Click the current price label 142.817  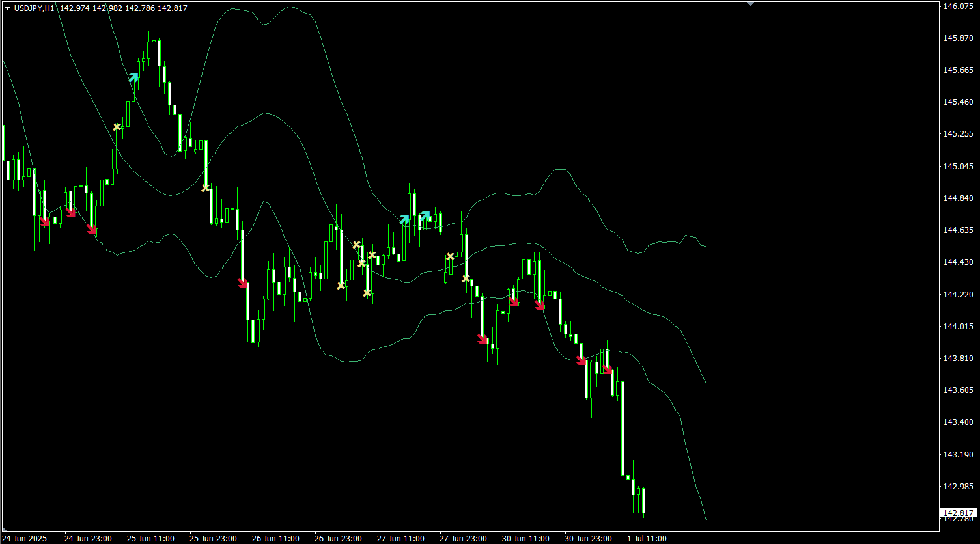[959, 513]
